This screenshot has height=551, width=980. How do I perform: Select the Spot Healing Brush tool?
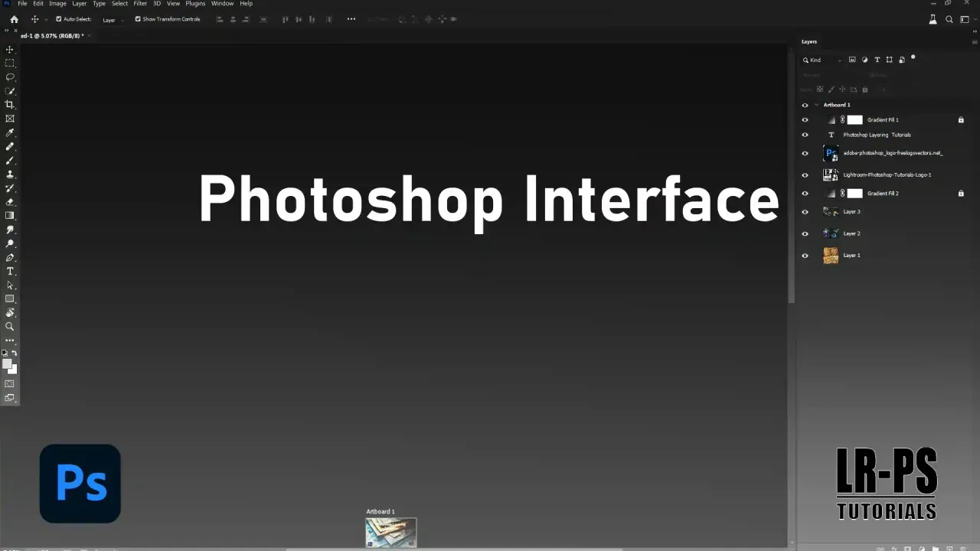click(10, 146)
